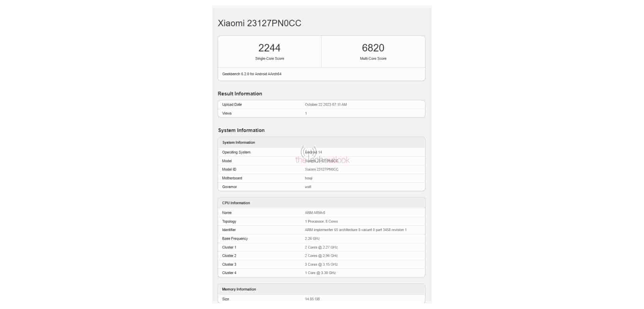Click the Xiaomi 23127PN0CC page title
Screen dimensions: 644x309
click(x=259, y=23)
